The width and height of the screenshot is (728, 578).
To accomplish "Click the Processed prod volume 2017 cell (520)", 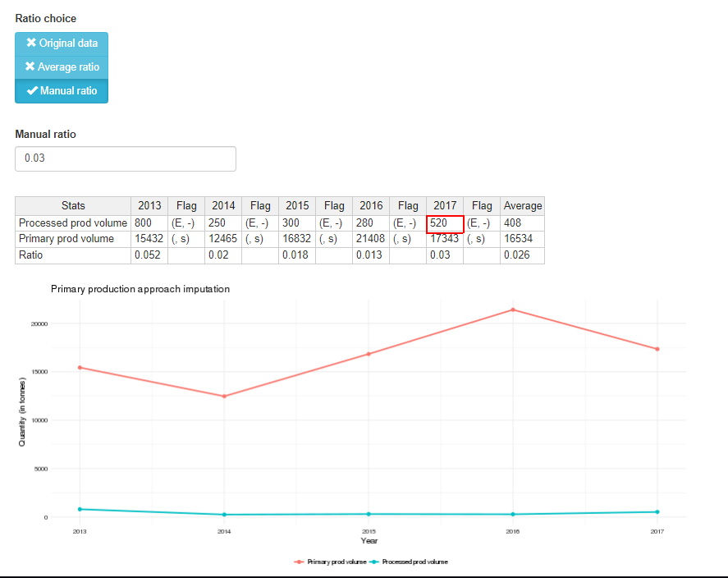I will coord(445,223).
